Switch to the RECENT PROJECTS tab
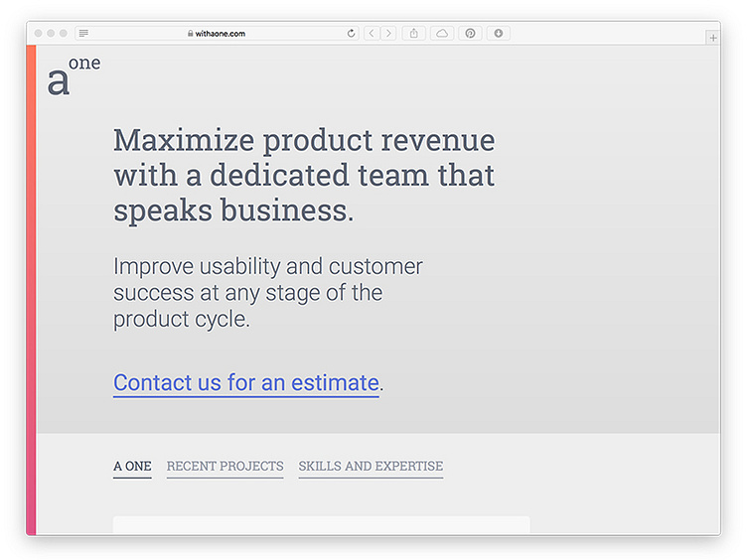Image resolution: width=747 pixels, height=560 pixels. click(224, 466)
